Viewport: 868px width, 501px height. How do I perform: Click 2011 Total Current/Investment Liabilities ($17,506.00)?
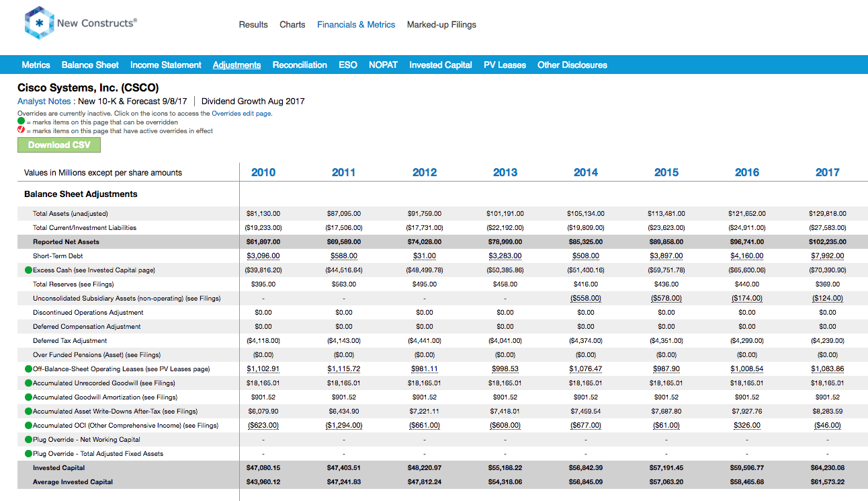click(344, 228)
